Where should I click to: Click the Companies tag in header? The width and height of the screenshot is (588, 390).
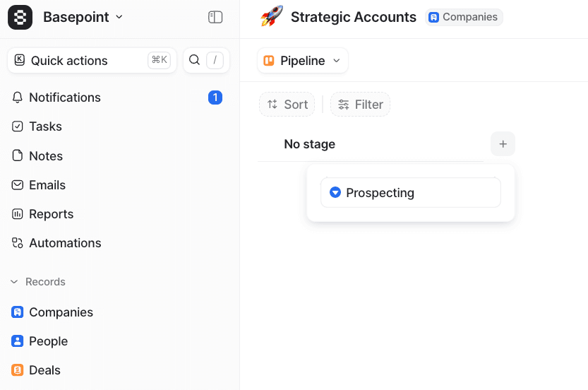pos(464,17)
